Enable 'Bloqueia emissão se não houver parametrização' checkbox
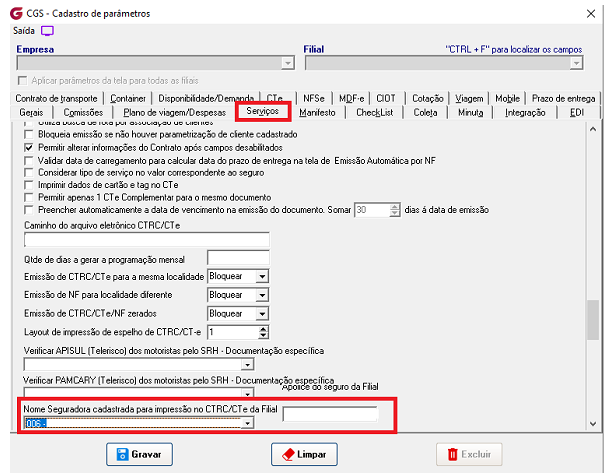The image size is (605, 473). point(29,135)
